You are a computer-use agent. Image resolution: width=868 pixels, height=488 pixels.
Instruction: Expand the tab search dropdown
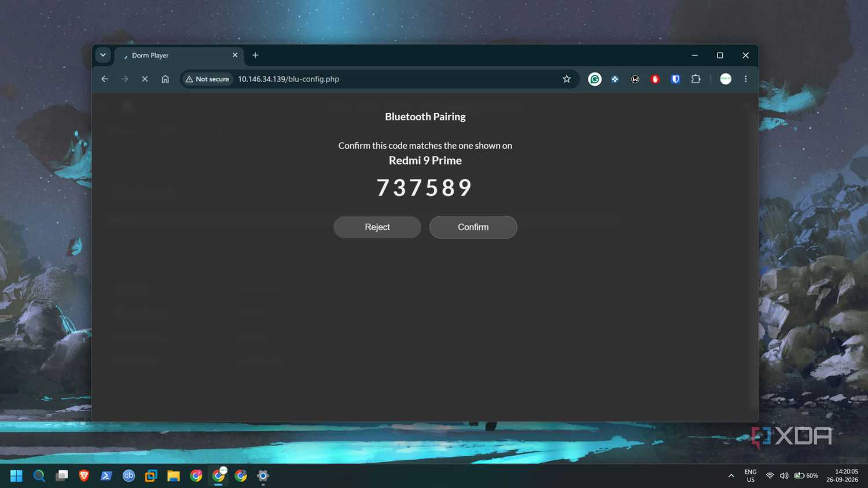point(103,56)
